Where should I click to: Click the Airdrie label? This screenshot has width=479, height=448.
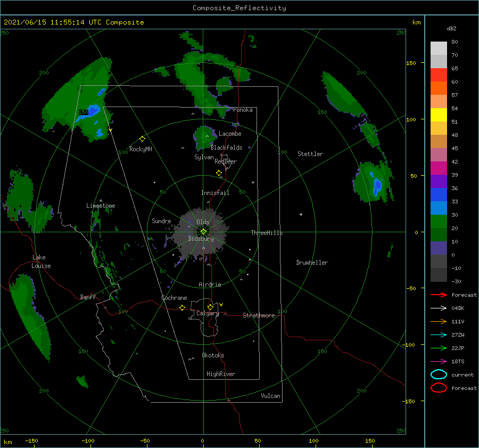(210, 284)
